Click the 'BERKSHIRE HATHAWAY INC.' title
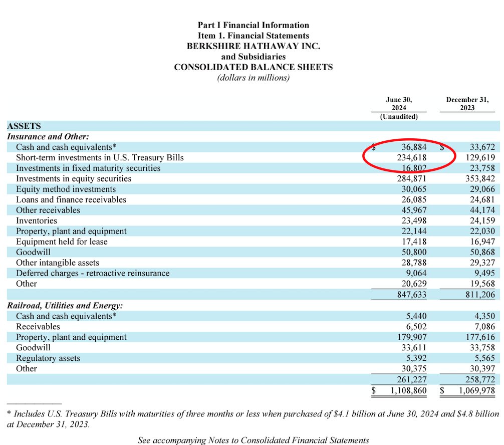This screenshot has height=445, width=504. click(x=254, y=46)
